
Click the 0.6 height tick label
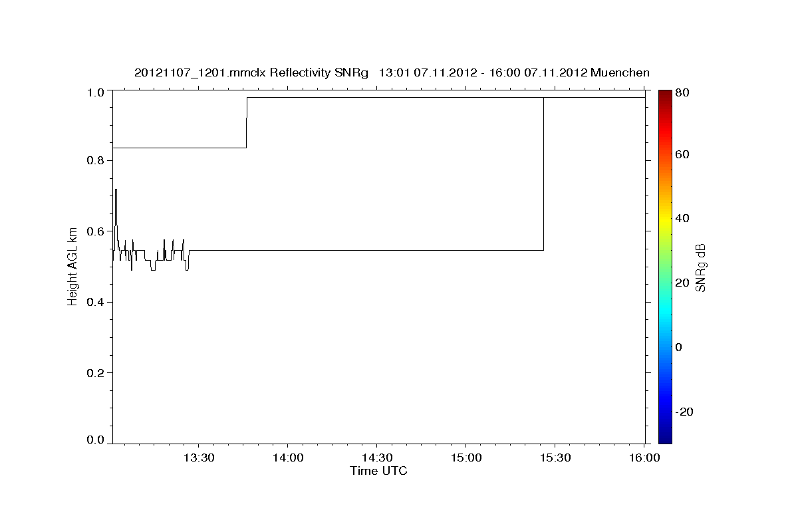pyautogui.click(x=96, y=231)
